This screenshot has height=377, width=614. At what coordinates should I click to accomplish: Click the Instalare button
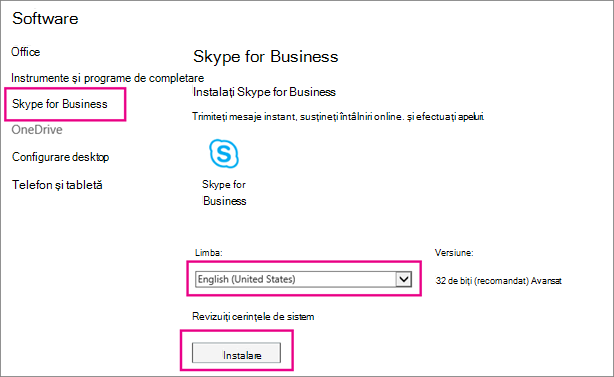[x=236, y=353]
